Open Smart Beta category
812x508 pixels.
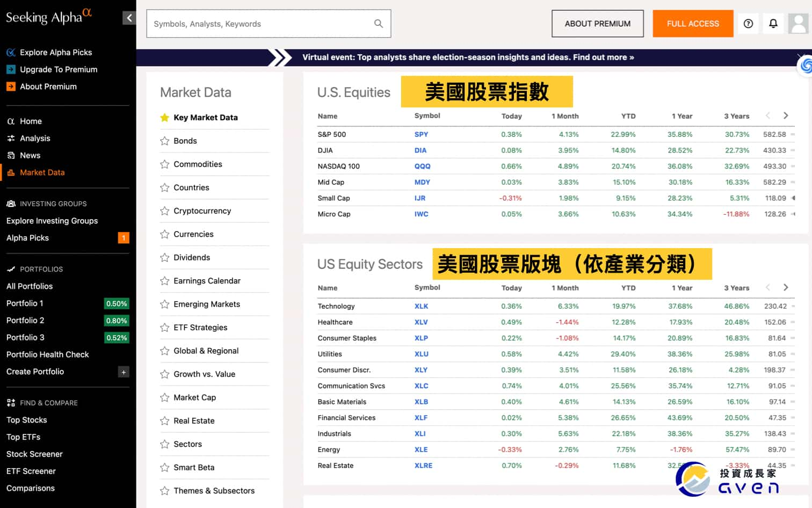point(194,467)
